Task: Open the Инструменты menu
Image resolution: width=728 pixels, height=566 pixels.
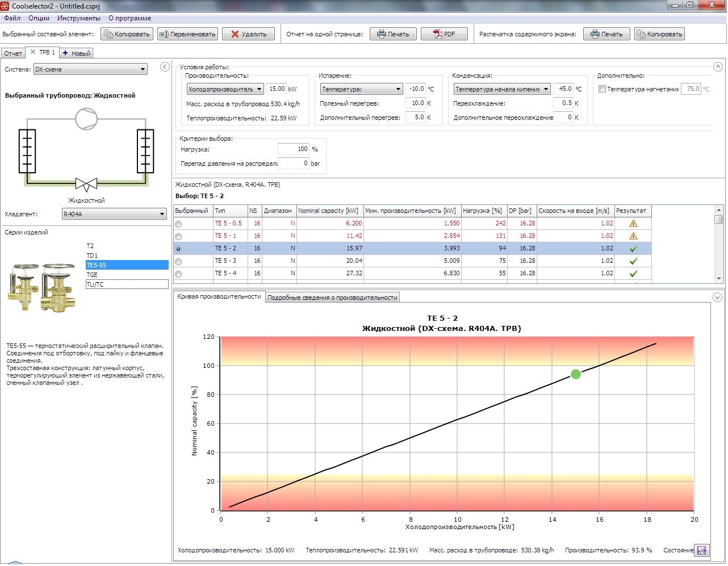Action: pos(79,18)
